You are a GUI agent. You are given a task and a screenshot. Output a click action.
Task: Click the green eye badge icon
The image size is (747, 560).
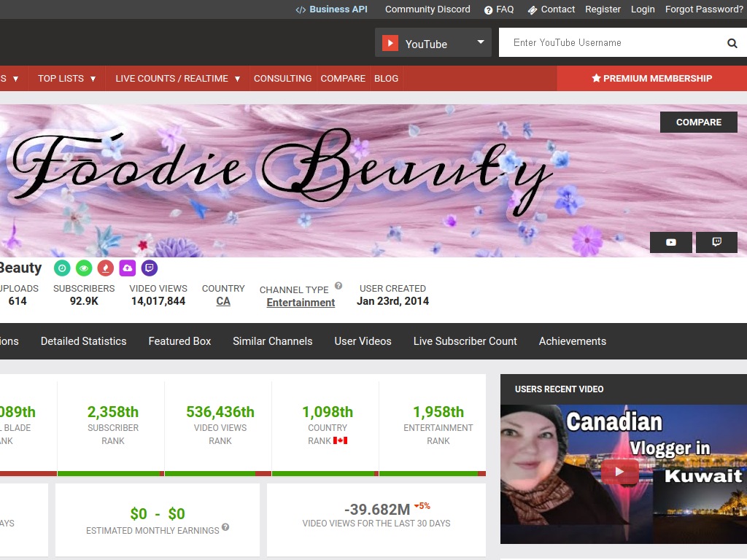[84, 268]
